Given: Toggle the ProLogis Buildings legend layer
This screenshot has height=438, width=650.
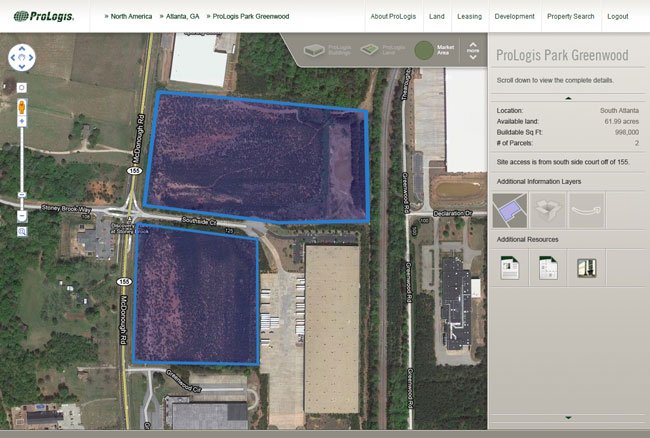Looking at the screenshot, I should tap(327, 50).
